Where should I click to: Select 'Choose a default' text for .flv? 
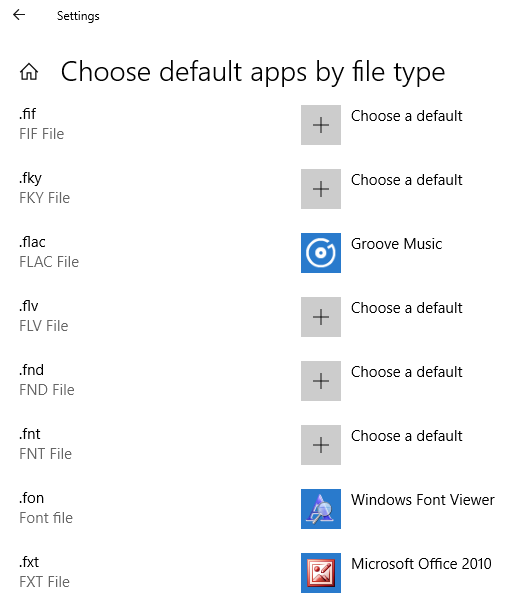(x=406, y=308)
